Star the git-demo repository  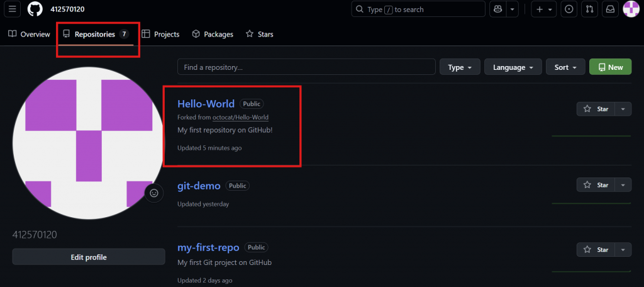pyautogui.click(x=596, y=184)
